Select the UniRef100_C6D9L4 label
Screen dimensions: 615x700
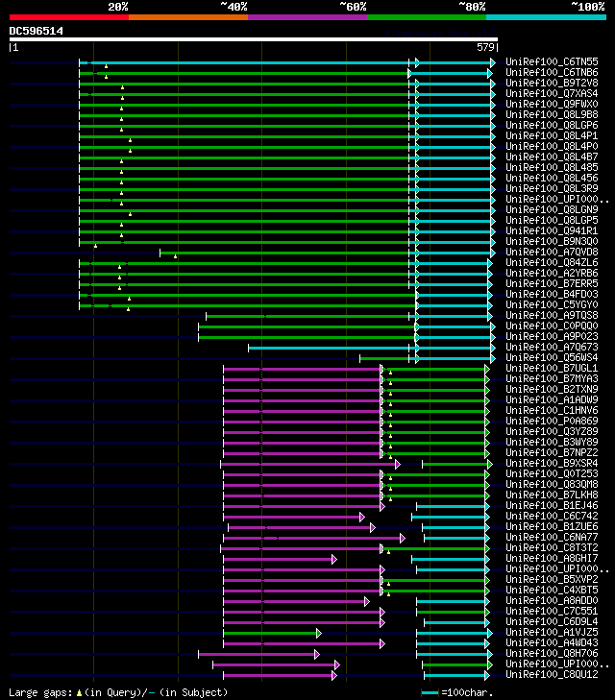(x=552, y=622)
